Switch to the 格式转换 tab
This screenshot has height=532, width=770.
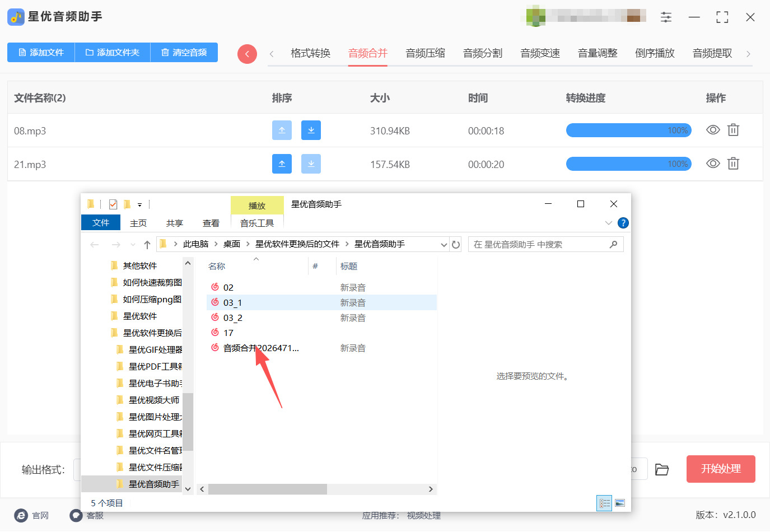click(310, 53)
